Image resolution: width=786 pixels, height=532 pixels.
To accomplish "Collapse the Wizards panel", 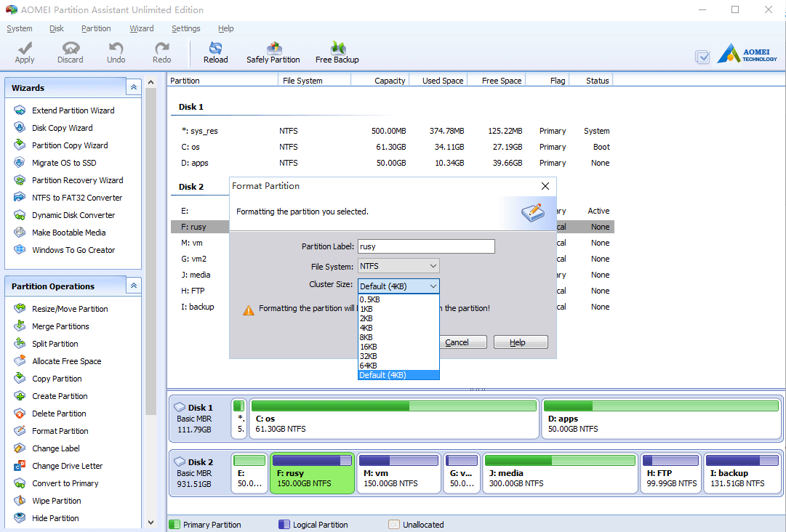I will click(134, 87).
